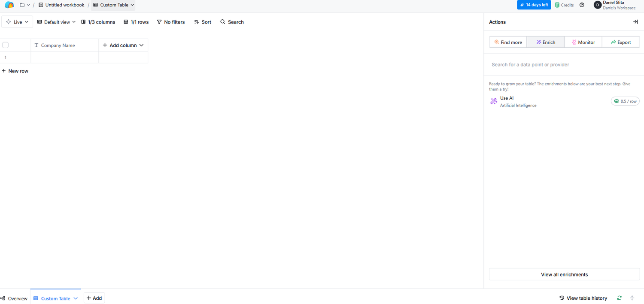Click the 0.5 per row credit badge
Viewport: 644px width, 304px height.
coord(625,101)
